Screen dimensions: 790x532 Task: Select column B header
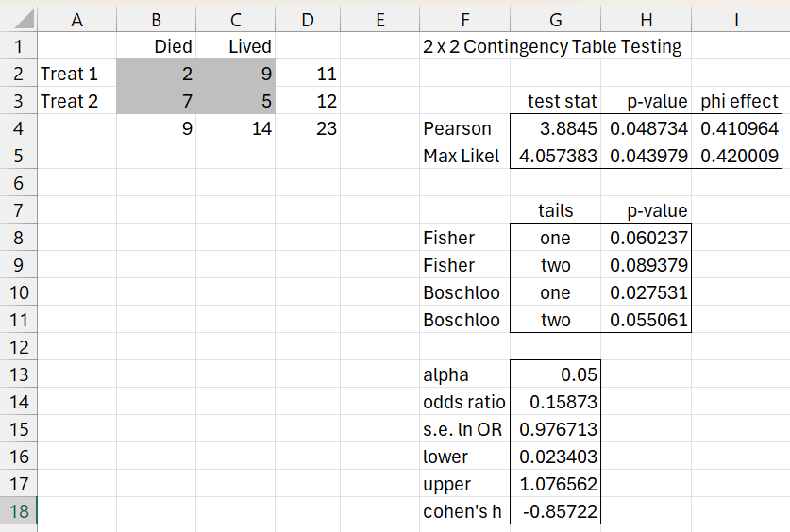click(156, 18)
